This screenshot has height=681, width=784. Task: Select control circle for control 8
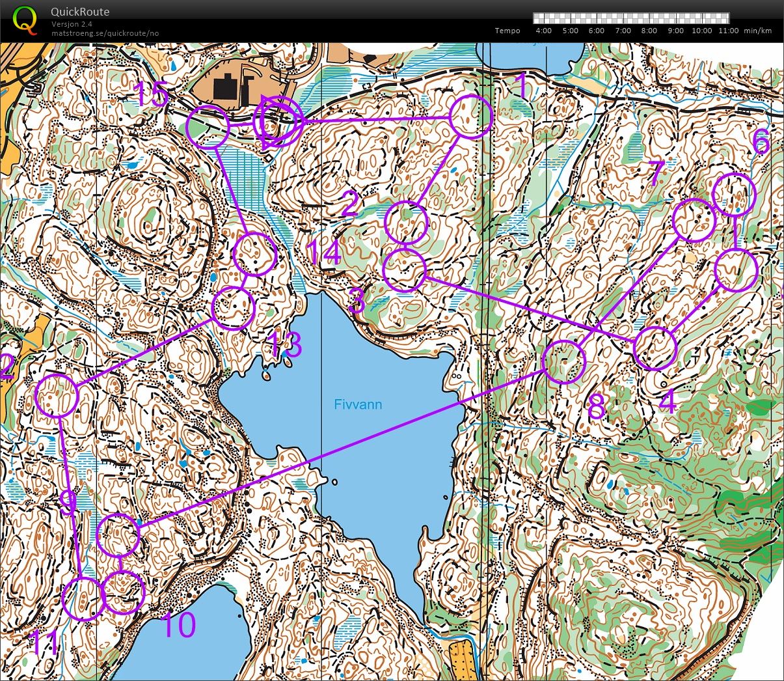point(563,361)
